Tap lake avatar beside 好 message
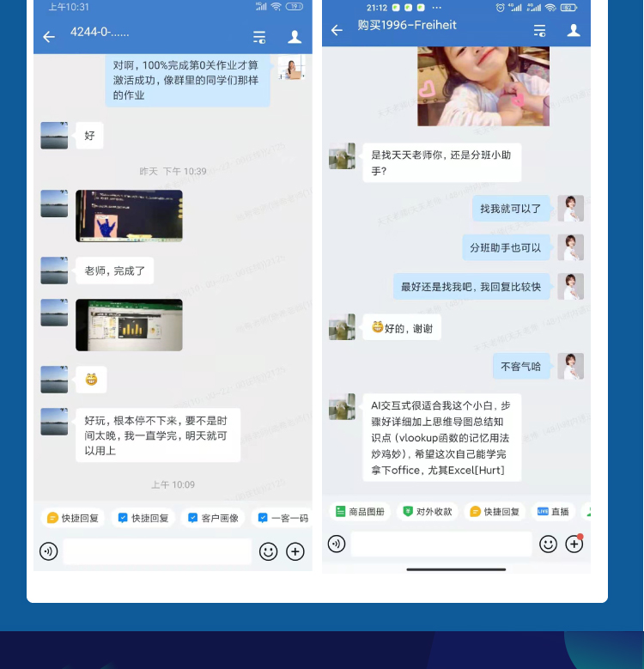The height and width of the screenshot is (669, 644). 54,136
